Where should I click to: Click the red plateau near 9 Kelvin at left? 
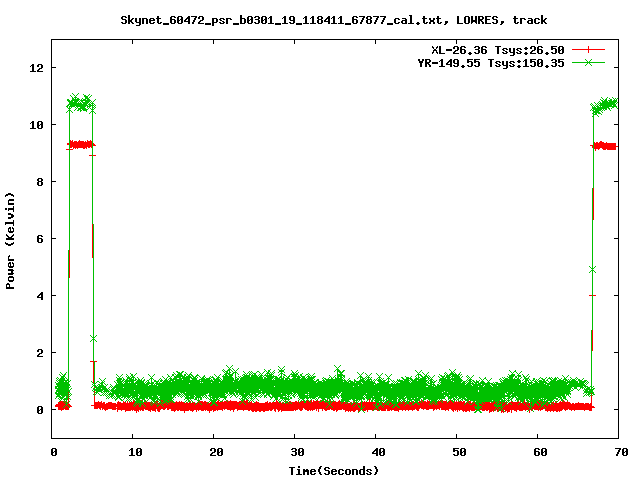tap(80, 144)
